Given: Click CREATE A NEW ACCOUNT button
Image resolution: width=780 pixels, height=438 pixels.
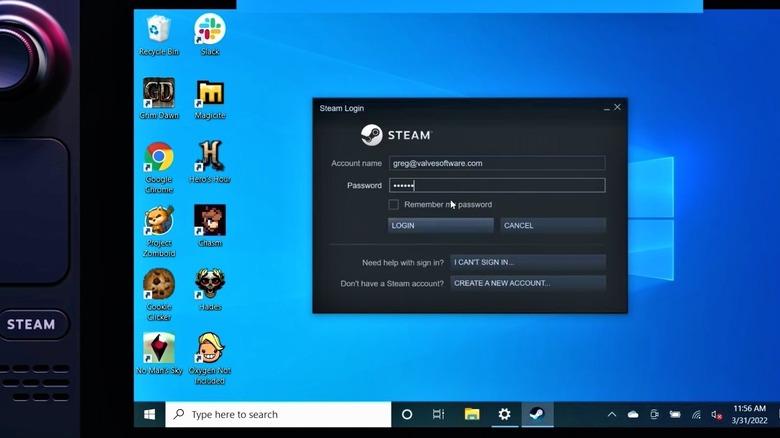Looking at the screenshot, I should pos(527,283).
